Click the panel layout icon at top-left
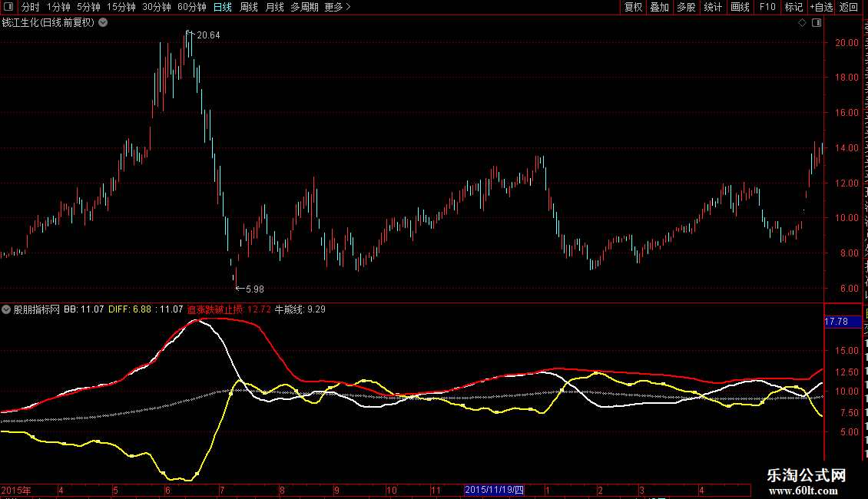The image size is (868, 499). pos(8,7)
